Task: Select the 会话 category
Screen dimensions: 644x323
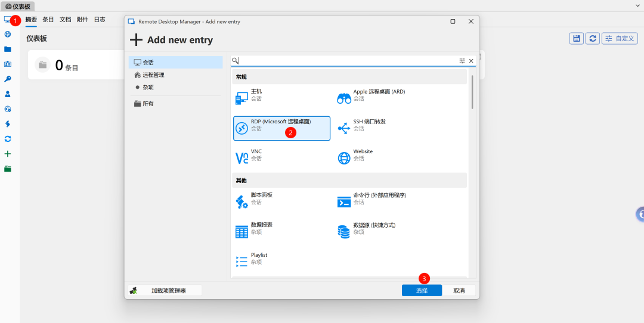Action: [x=175, y=63]
